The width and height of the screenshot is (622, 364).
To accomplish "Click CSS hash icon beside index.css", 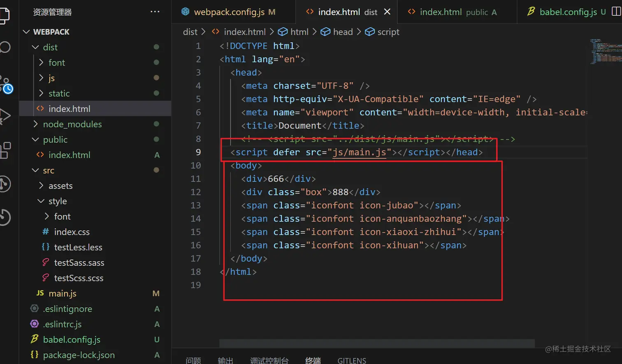I will click(x=46, y=232).
